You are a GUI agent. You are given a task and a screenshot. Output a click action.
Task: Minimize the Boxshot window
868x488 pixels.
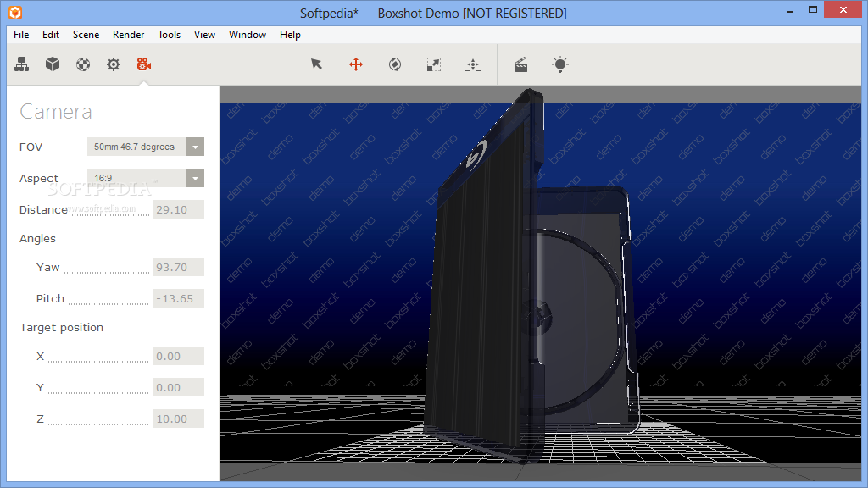pos(790,11)
